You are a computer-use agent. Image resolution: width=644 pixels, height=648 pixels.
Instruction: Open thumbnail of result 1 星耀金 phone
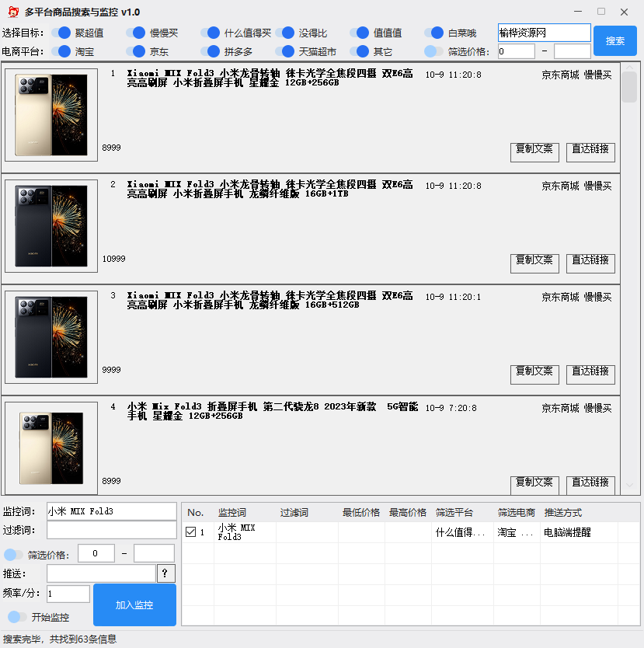coord(51,115)
